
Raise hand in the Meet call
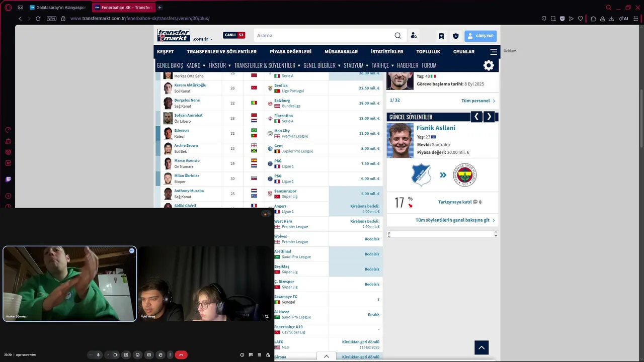[160, 354]
